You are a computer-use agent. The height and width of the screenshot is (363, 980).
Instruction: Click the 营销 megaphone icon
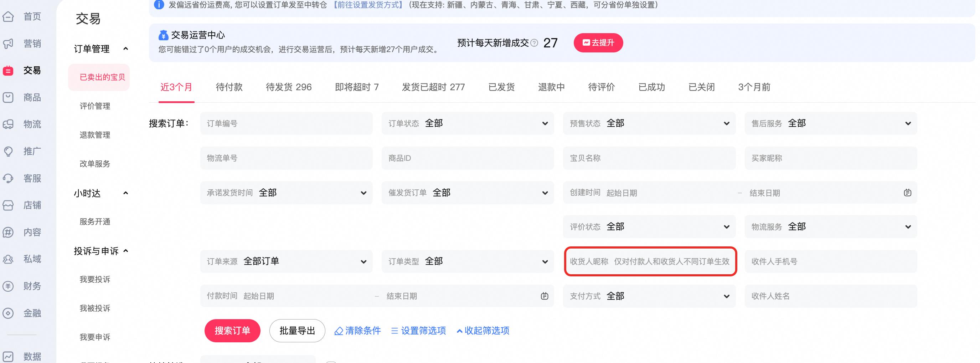tap(8, 44)
